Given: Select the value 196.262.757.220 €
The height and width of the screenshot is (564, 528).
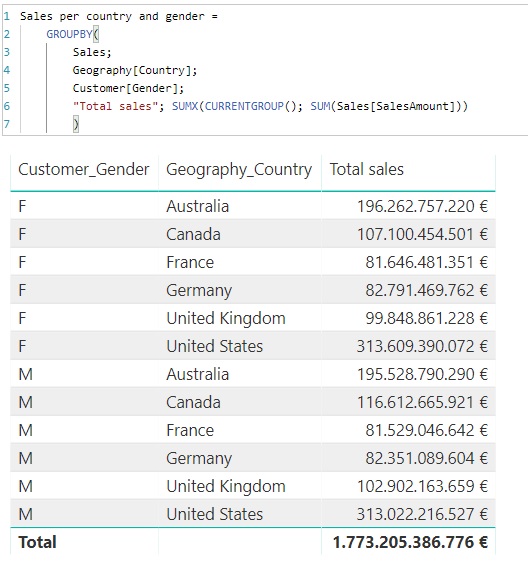Looking at the screenshot, I should pyautogui.click(x=422, y=206).
